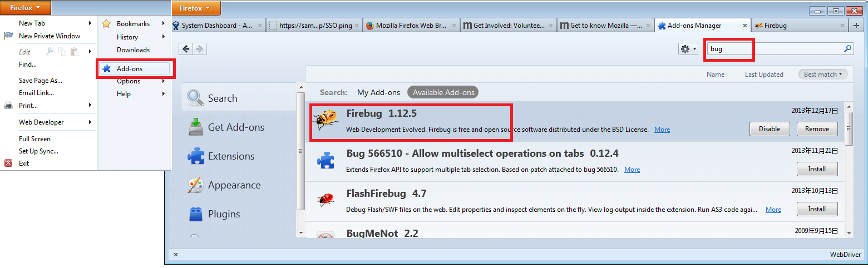Choose Save Page As from menu
868x268 pixels.
click(41, 80)
